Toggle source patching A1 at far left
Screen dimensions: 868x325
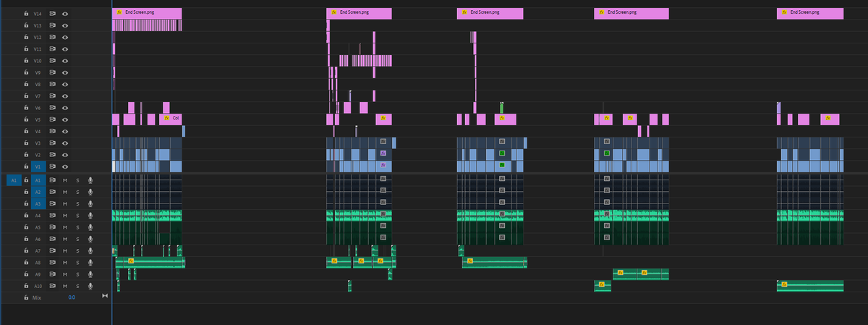(13, 180)
